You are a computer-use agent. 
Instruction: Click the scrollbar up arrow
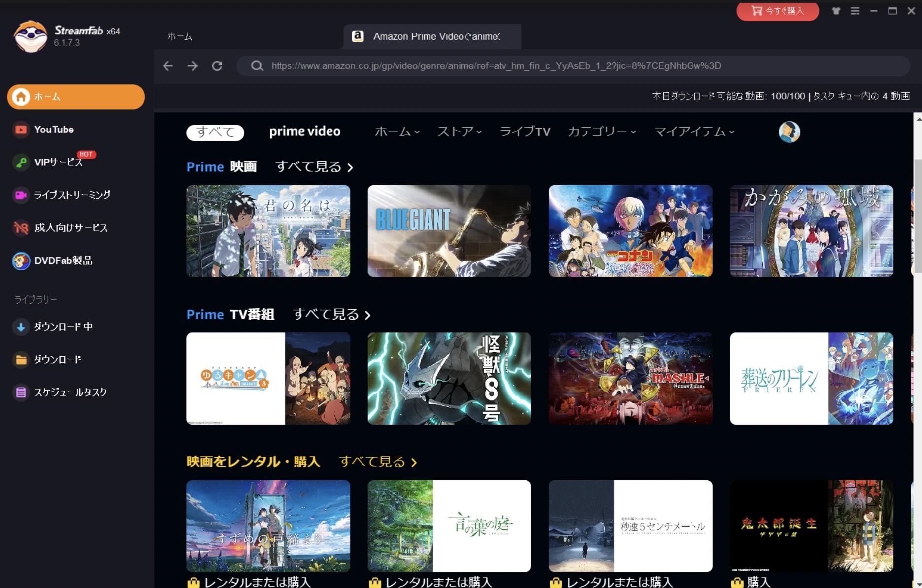pyautogui.click(x=918, y=119)
